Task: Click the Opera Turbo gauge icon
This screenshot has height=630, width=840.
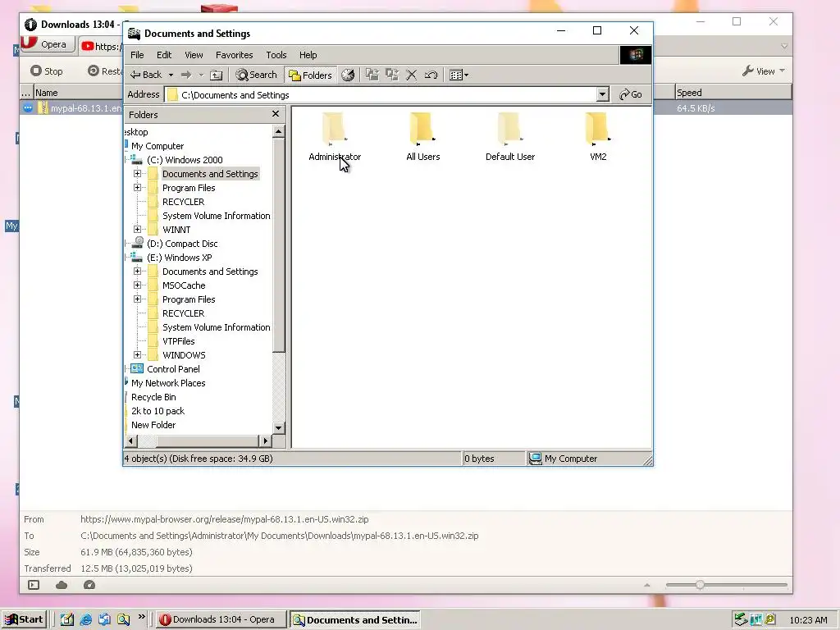Action: click(x=89, y=585)
